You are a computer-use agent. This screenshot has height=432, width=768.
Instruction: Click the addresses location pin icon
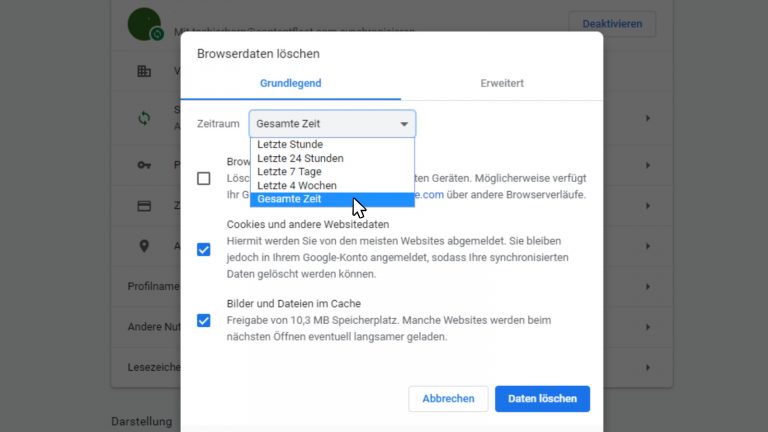[x=144, y=246]
